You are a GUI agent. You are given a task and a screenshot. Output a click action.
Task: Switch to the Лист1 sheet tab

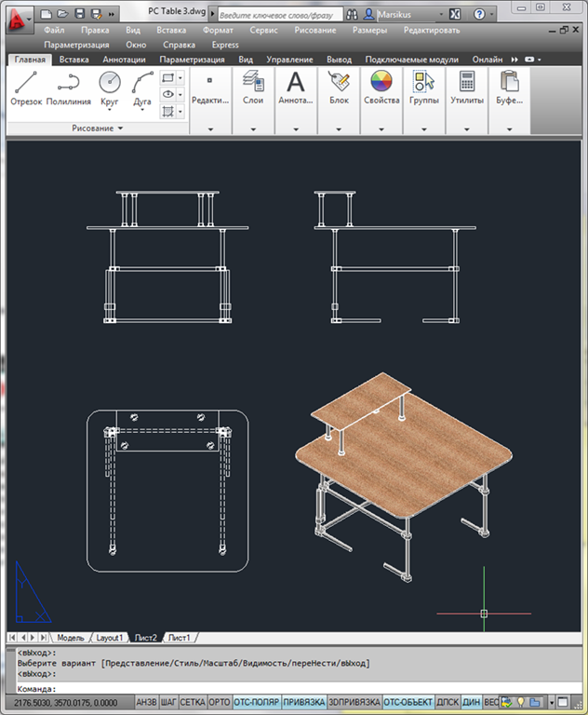pos(179,638)
